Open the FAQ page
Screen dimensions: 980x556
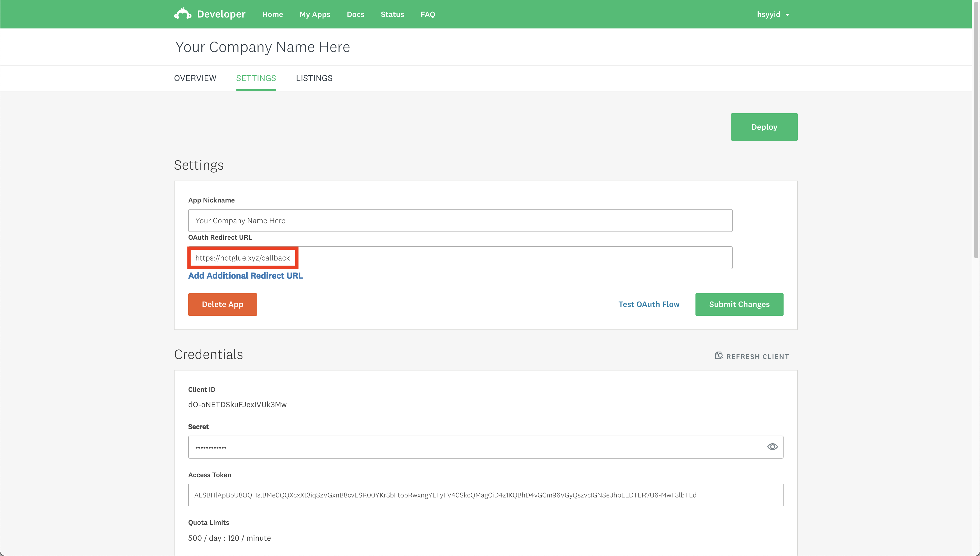tap(428, 15)
